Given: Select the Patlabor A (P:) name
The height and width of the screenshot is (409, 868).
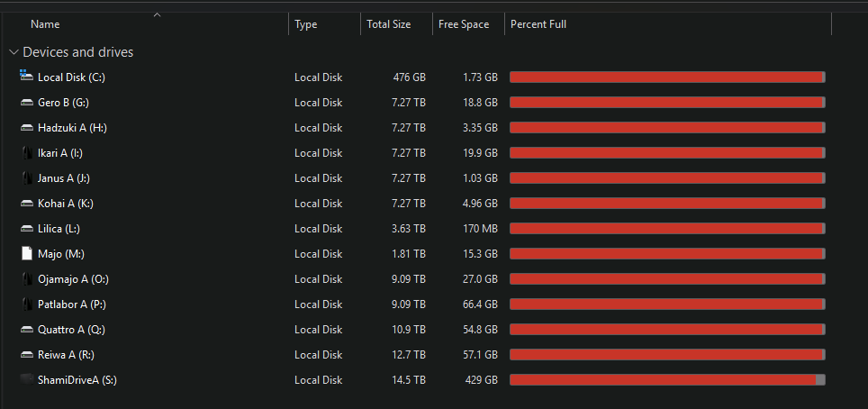Looking at the screenshot, I should pyautogui.click(x=72, y=304).
